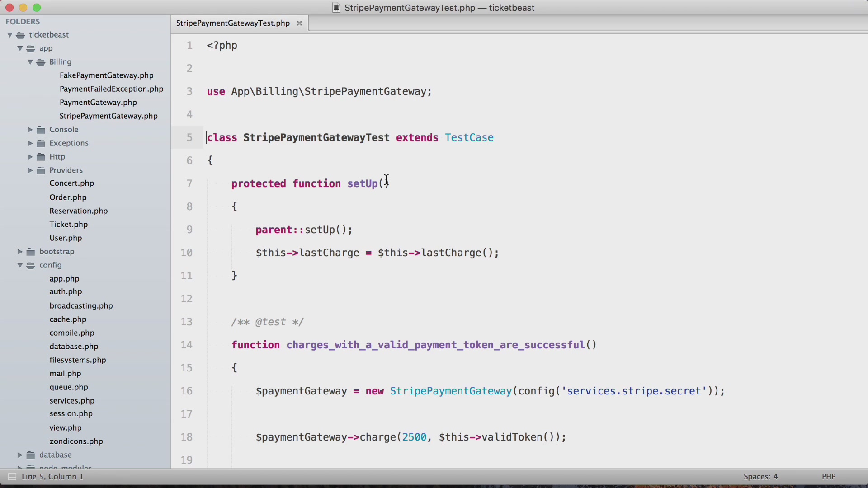Expand the bootstrap folder arrow
The height and width of the screenshot is (488, 868).
point(20,252)
